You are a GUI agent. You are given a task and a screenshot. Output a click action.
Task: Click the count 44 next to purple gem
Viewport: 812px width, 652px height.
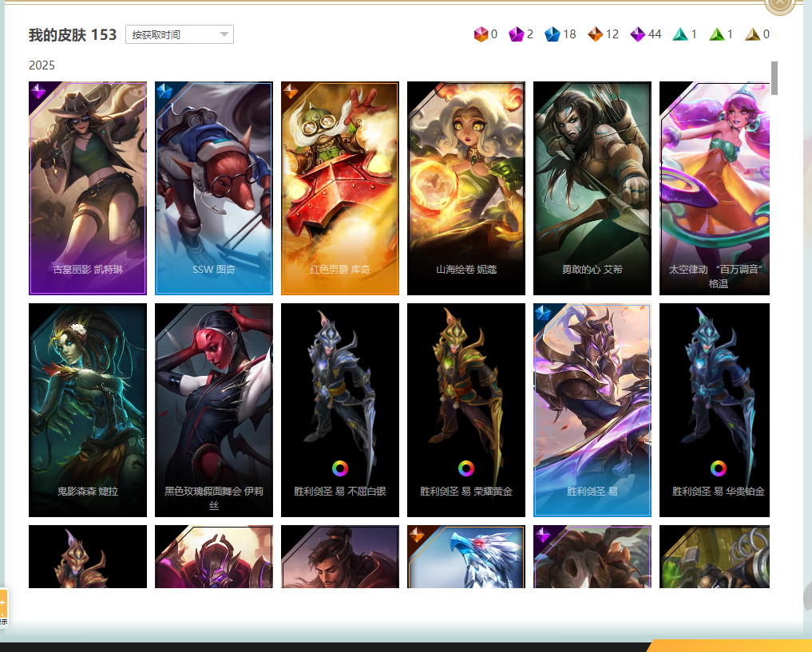click(655, 34)
